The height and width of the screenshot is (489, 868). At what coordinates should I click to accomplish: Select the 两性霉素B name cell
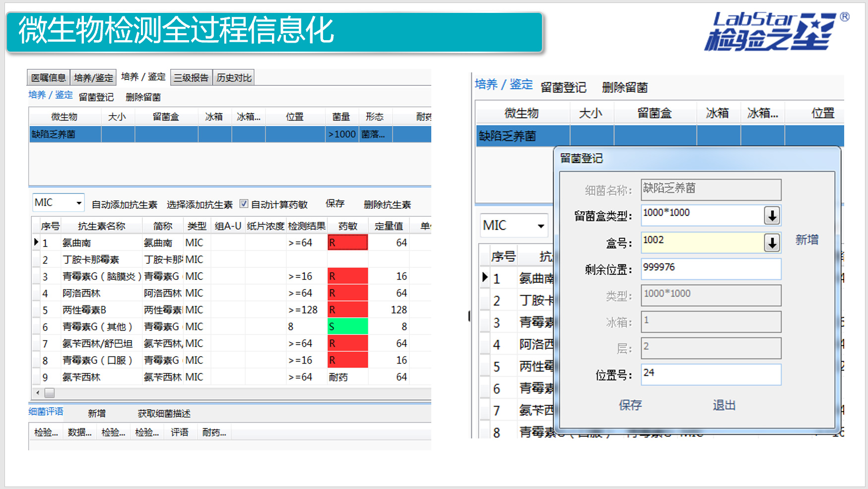coord(102,310)
